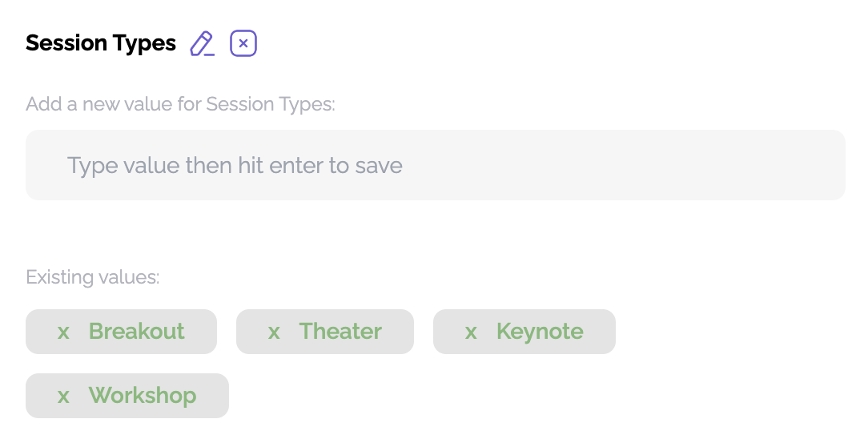Focus the new value text field
Image resolution: width=868 pixels, height=431 pixels.
[436, 165]
